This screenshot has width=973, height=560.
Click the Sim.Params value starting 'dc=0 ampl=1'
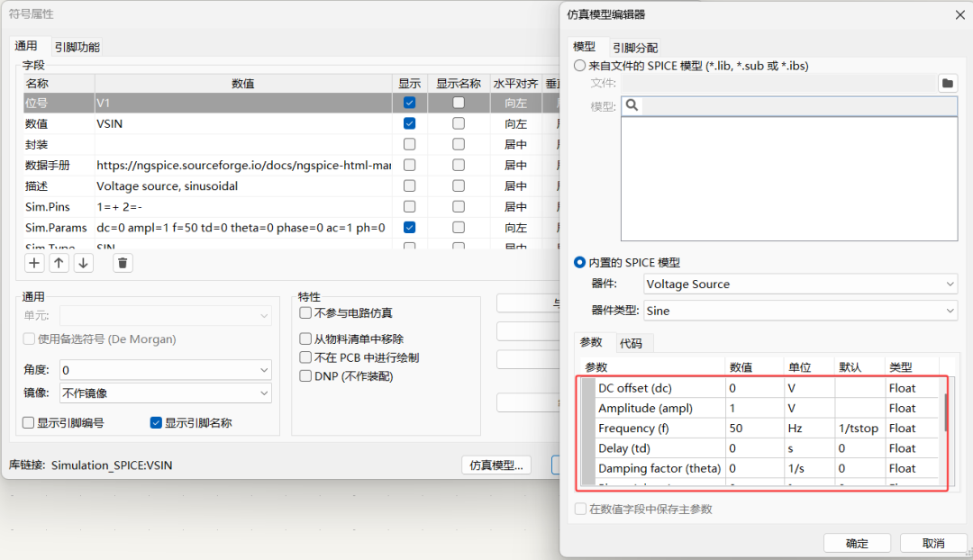pos(243,227)
